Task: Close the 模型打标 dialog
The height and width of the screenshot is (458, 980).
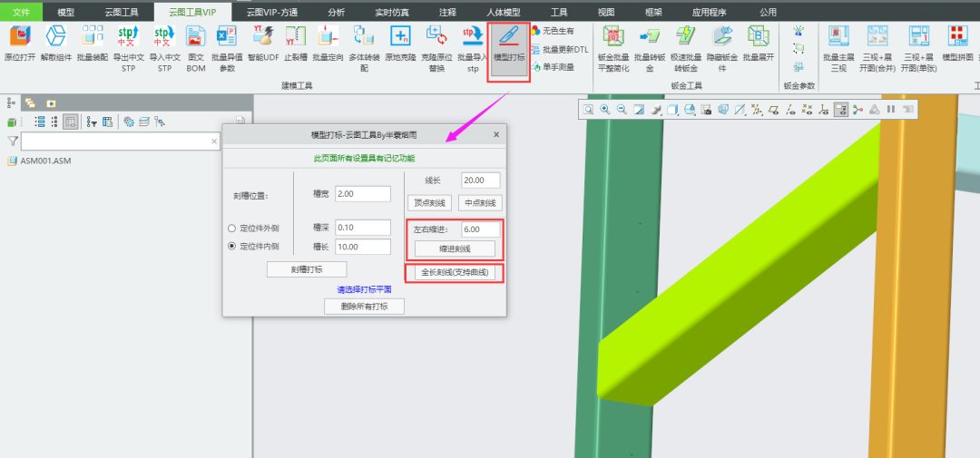Action: click(496, 134)
